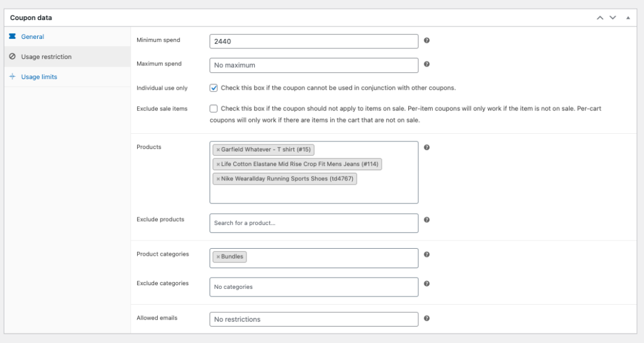Click help icon beside Product categories
644x343 pixels.
tap(427, 254)
